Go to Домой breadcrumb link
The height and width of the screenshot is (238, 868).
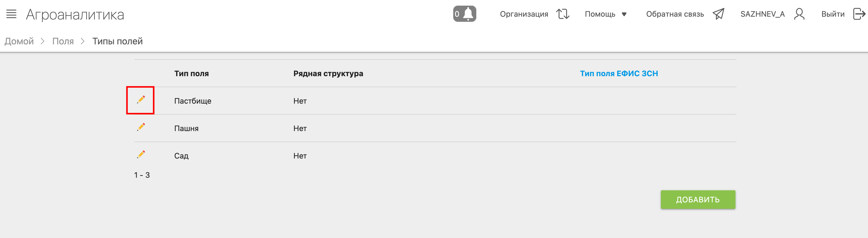point(19,41)
